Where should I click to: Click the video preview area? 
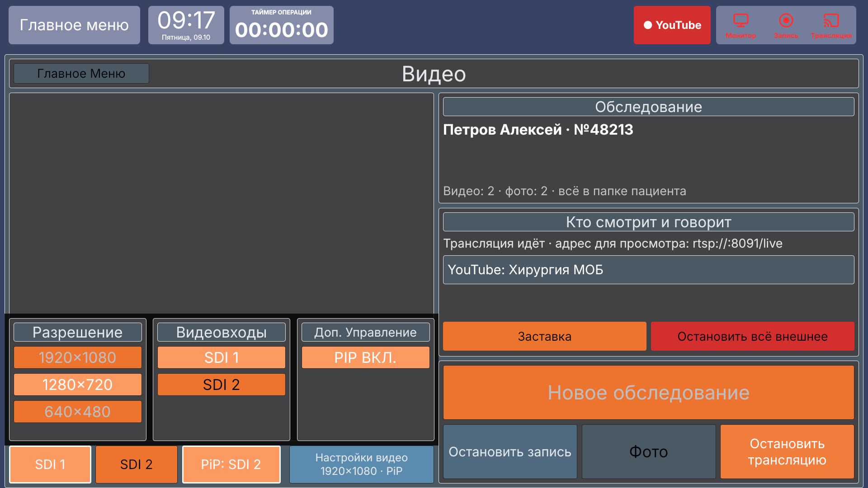pyautogui.click(x=222, y=203)
